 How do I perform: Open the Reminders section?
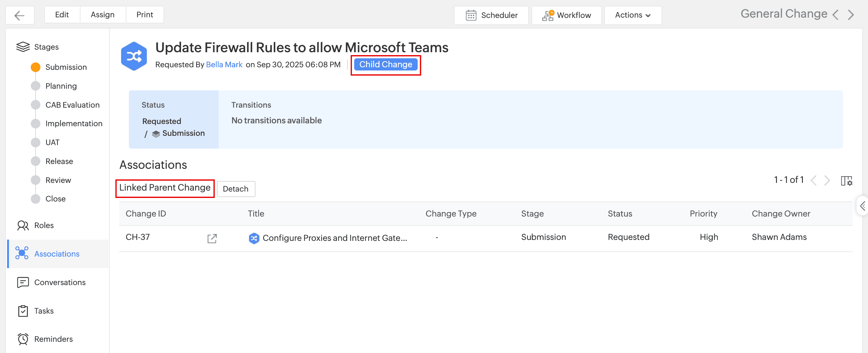pos(53,339)
